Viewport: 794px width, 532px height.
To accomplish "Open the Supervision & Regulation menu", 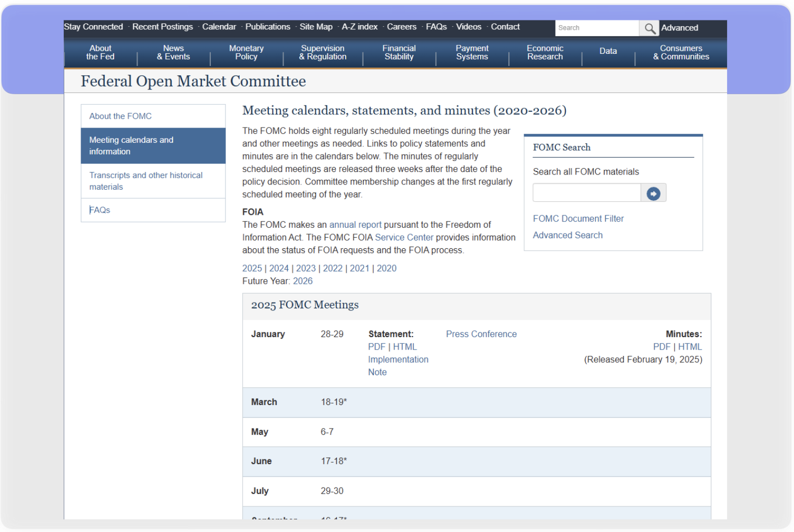I will coord(323,52).
